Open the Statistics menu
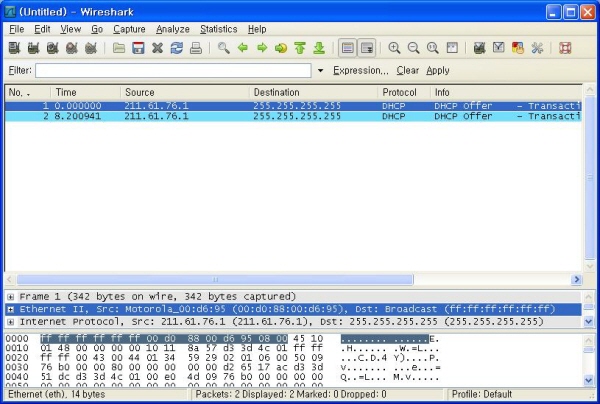600x404 pixels. (218, 29)
